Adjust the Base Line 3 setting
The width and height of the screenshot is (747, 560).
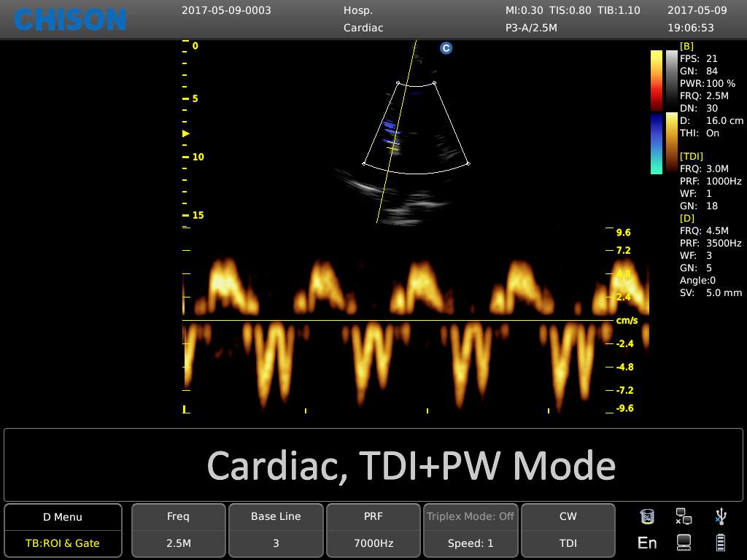click(x=276, y=529)
